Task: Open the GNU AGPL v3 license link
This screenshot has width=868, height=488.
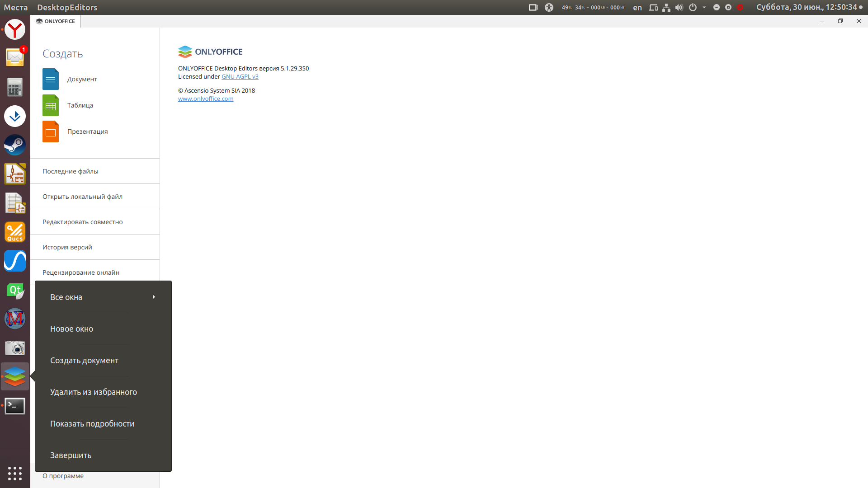Action: (240, 76)
